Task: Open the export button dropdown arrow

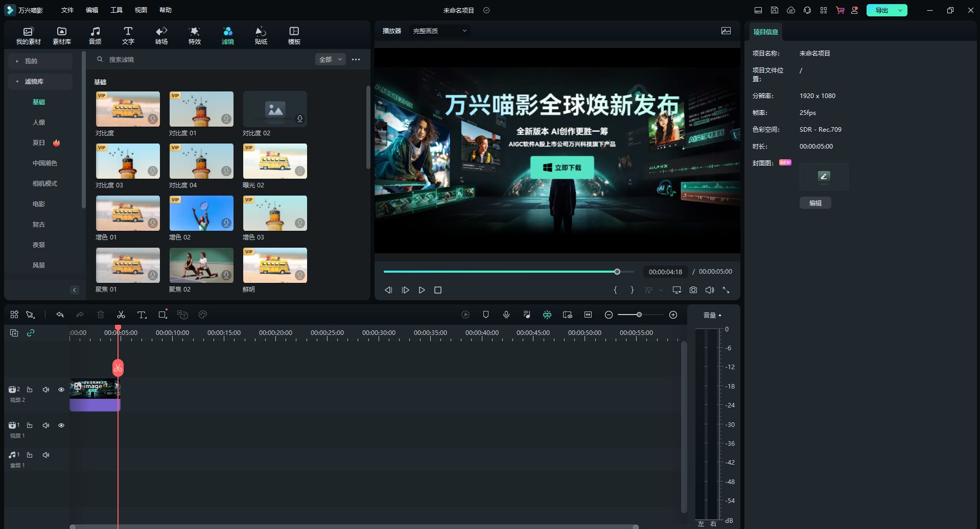Action: (x=900, y=10)
